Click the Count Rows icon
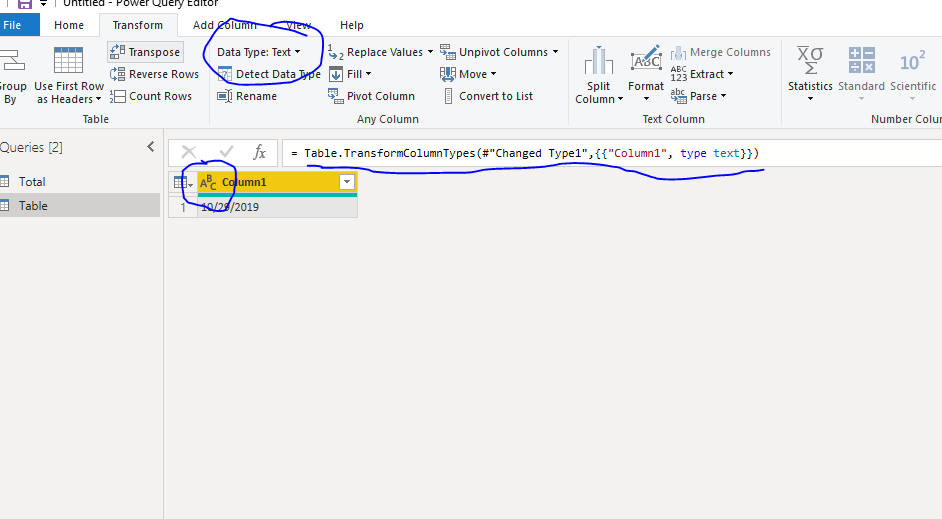The image size is (942, 519). [x=117, y=96]
